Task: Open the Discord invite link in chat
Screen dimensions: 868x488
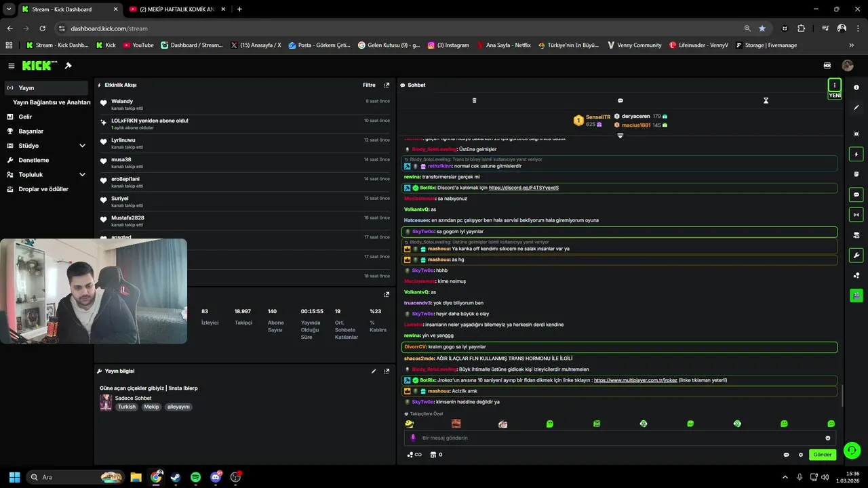Action: [x=524, y=188]
